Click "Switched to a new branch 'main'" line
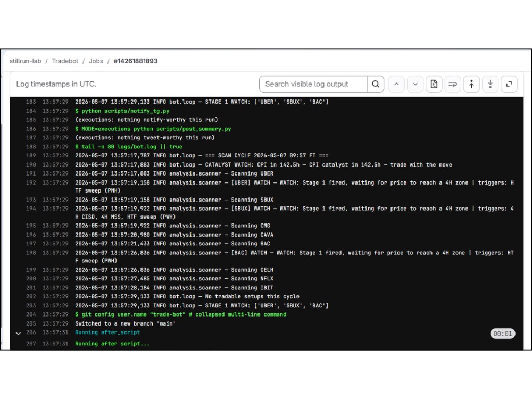 coord(125,323)
